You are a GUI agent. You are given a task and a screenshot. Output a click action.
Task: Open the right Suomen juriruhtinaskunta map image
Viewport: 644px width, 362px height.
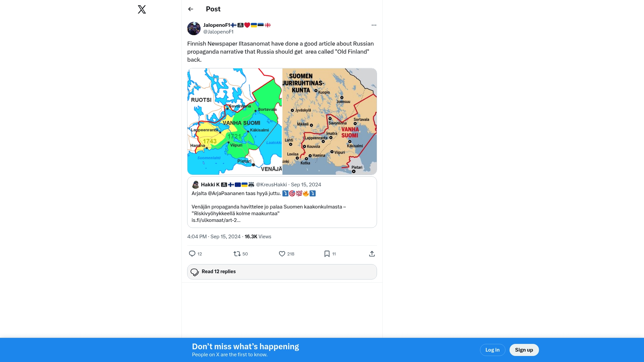[x=329, y=121]
